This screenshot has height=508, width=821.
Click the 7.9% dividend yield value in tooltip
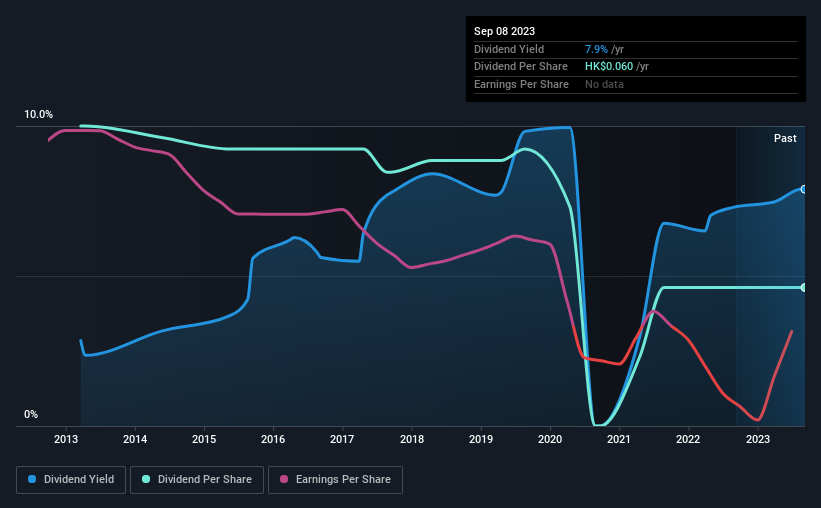point(596,49)
